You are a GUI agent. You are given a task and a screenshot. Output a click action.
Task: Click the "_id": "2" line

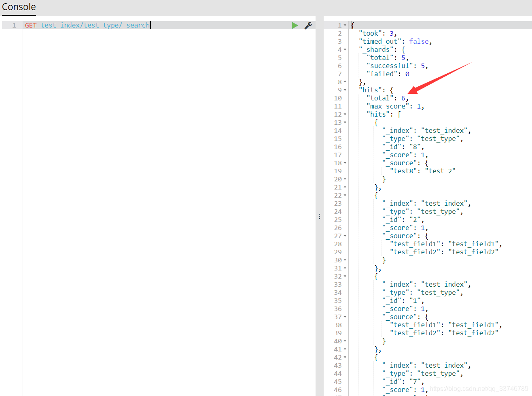(403, 219)
